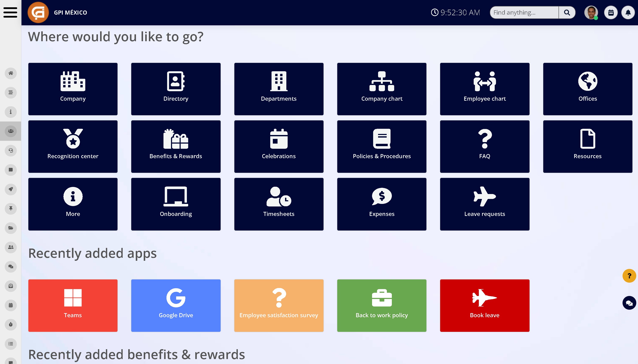Screen dimensions: 638x364
Task: Open Google Drive app tile
Action: point(176,305)
